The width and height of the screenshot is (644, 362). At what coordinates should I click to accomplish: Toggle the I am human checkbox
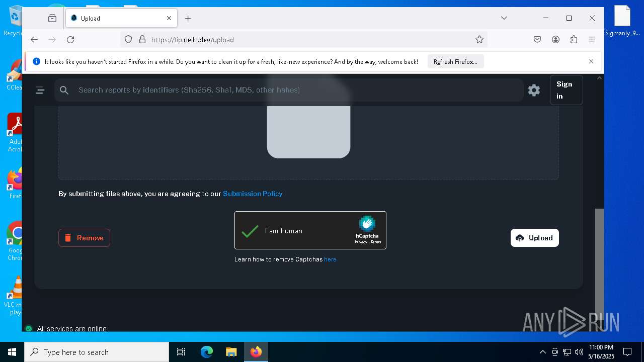click(x=250, y=231)
